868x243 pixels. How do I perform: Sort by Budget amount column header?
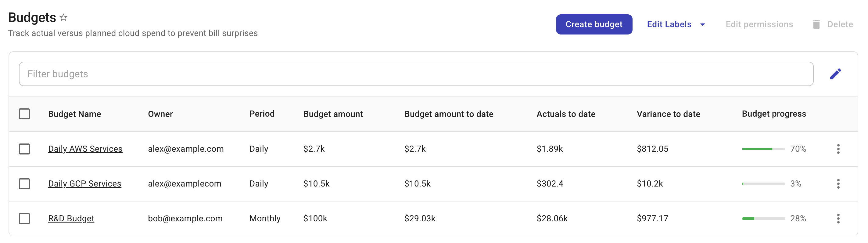[333, 114]
